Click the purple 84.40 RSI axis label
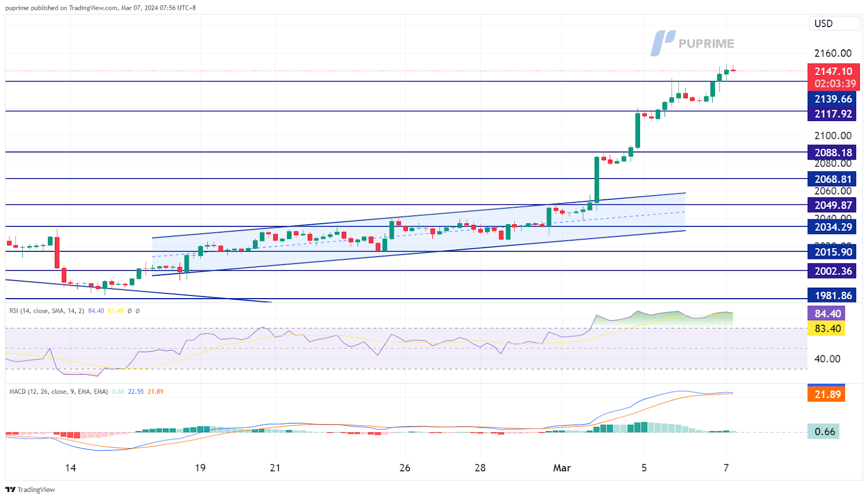This screenshot has width=868, height=499. coord(826,313)
